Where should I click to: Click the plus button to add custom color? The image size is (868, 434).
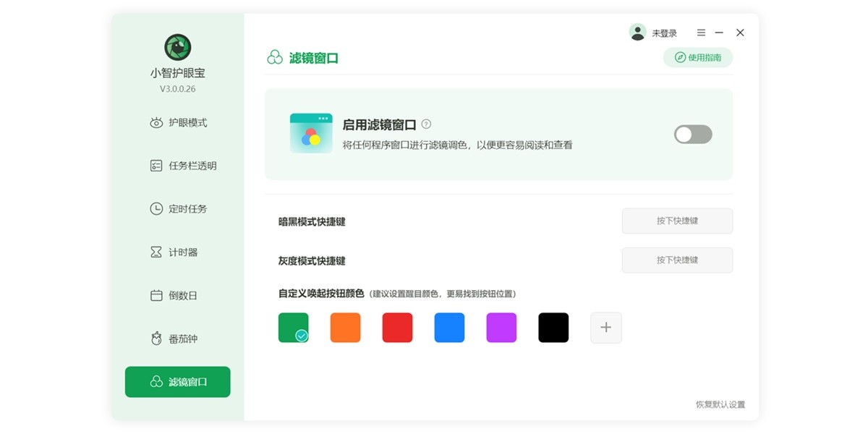605,327
